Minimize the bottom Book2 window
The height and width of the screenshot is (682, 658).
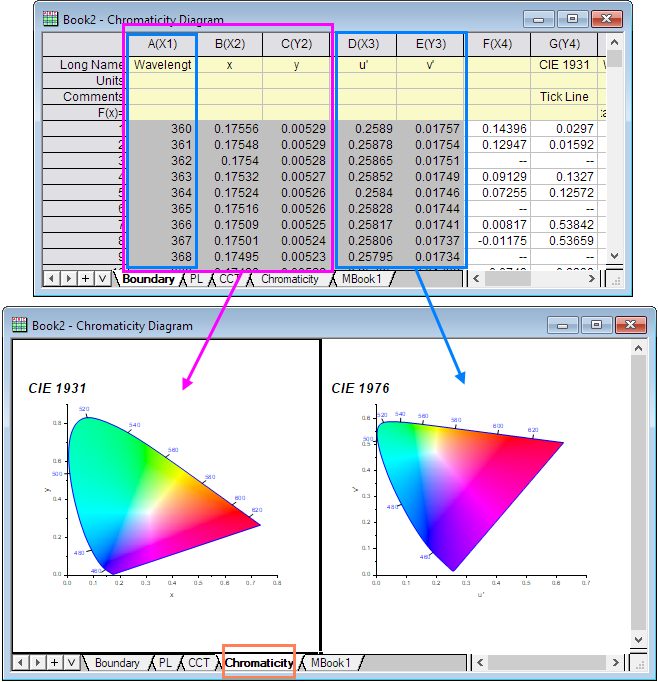tap(562, 325)
